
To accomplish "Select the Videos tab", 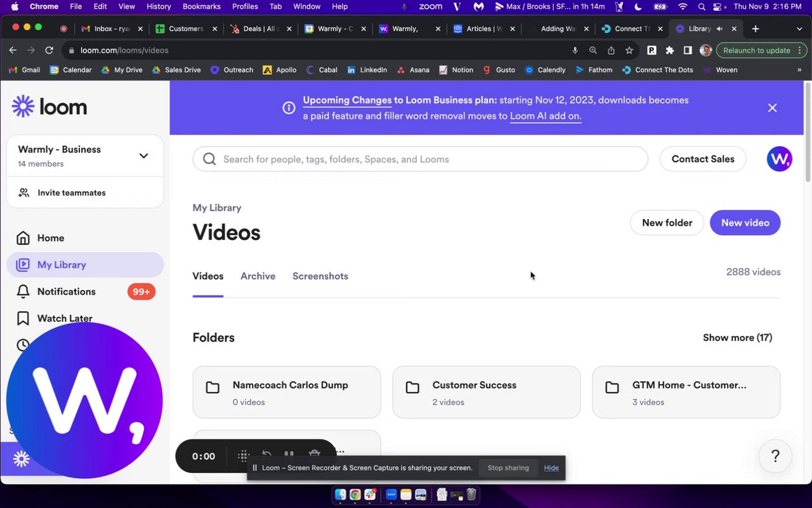I will point(208,276).
